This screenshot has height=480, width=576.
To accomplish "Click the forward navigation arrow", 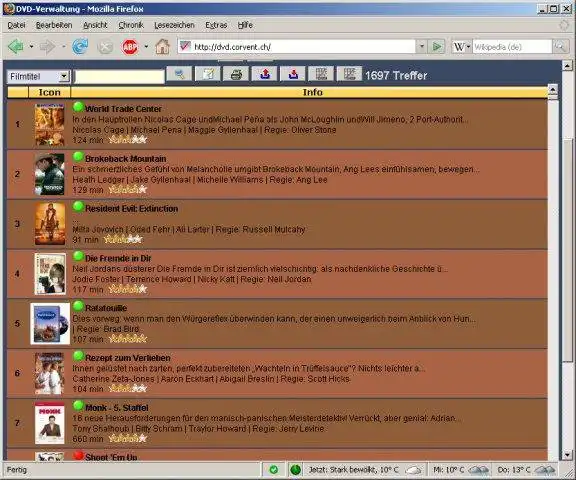I will click(47, 47).
